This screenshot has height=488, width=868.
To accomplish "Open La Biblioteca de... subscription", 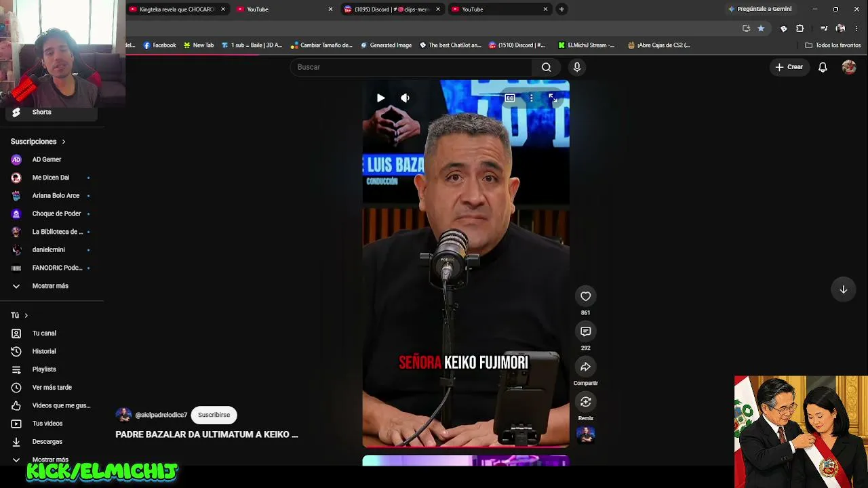I will click(x=52, y=232).
